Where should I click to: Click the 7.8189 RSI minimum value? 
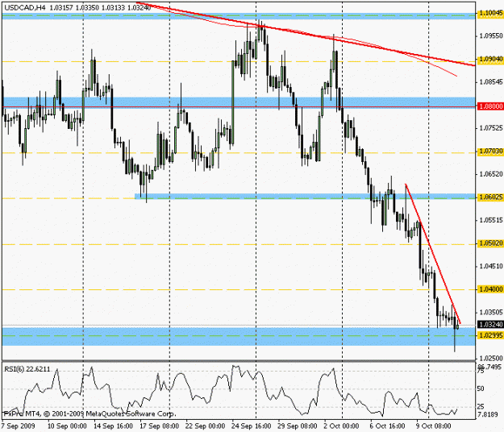tap(489, 414)
